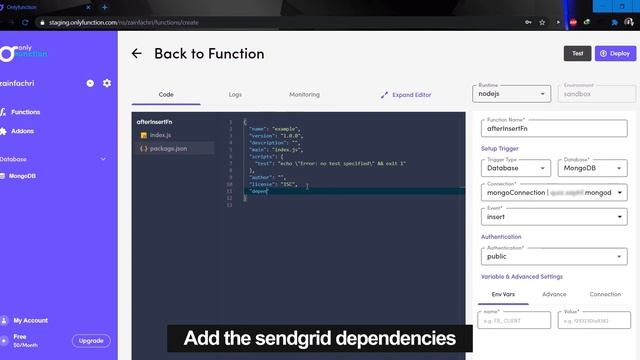640x360 pixels.
Task: Click the afterInsertFn folder name
Action: (154, 122)
